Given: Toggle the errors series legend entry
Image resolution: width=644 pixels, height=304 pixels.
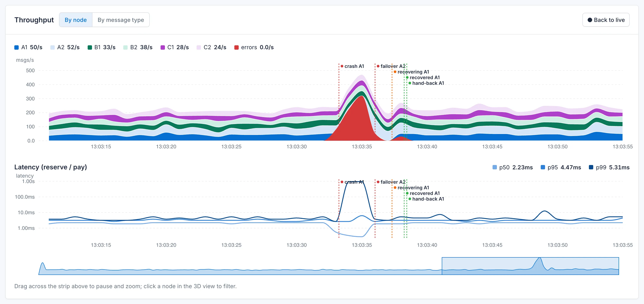Looking at the screenshot, I should click(x=254, y=47).
